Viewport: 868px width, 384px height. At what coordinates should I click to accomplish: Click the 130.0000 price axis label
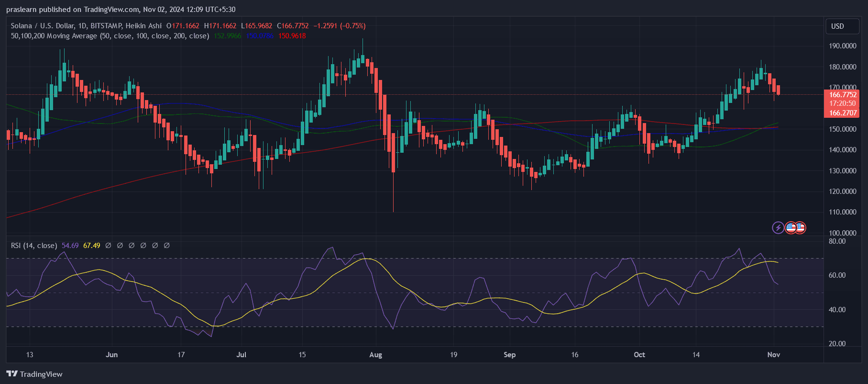[843, 171]
